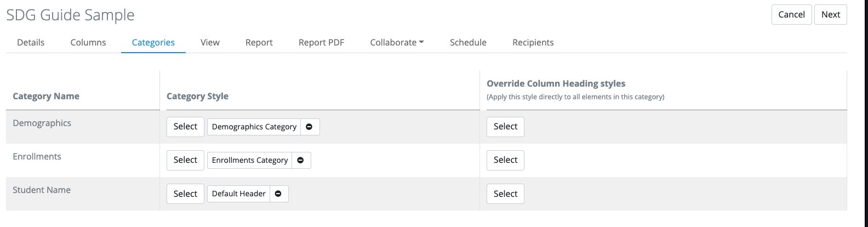Viewport: 868px width, 227px height.
Task: Remove the Default Header style
Action: click(278, 194)
